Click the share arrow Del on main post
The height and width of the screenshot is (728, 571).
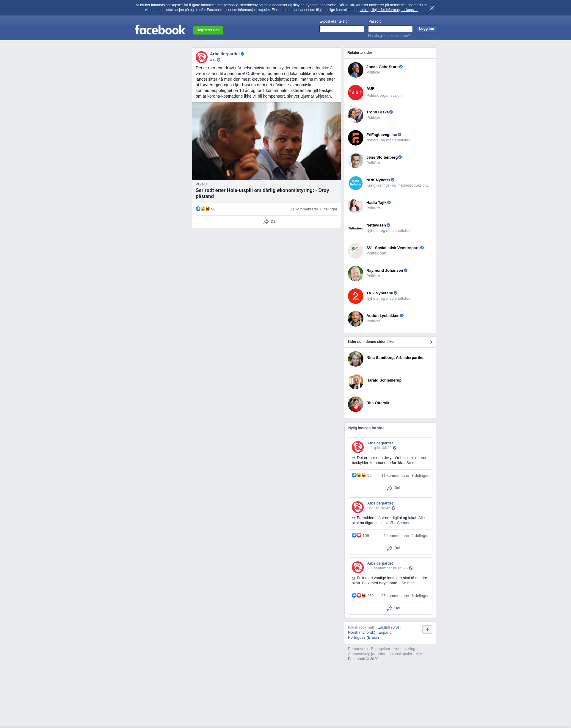270,221
